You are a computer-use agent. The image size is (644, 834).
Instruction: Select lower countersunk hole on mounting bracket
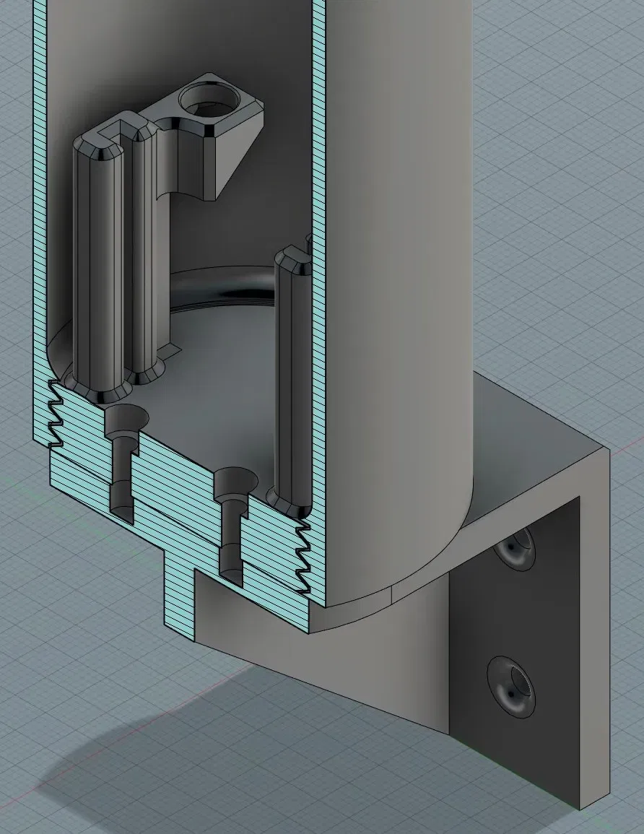click(511, 687)
